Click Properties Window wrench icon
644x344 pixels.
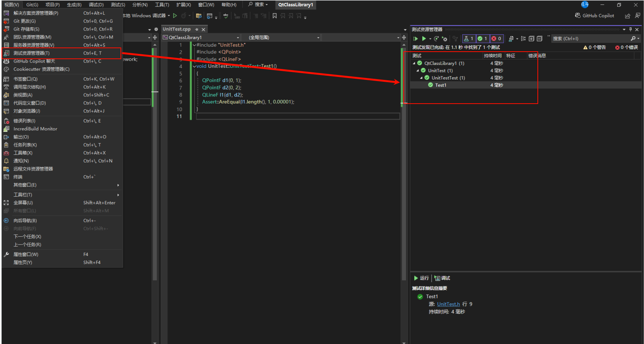6,254
